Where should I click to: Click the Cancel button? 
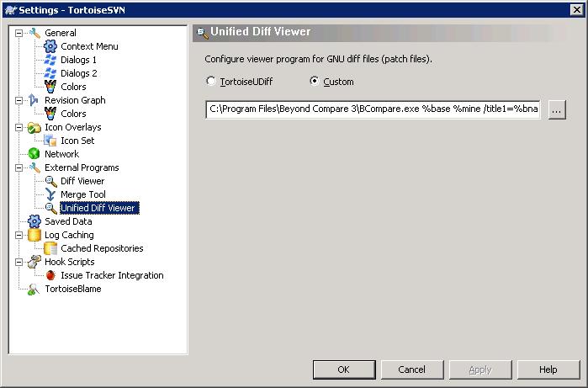pyautogui.click(x=412, y=370)
